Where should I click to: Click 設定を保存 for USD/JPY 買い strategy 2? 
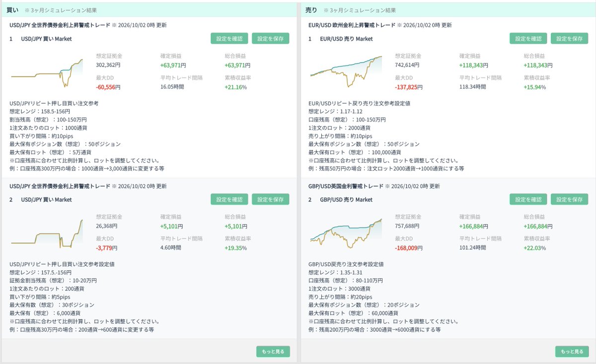(x=270, y=200)
